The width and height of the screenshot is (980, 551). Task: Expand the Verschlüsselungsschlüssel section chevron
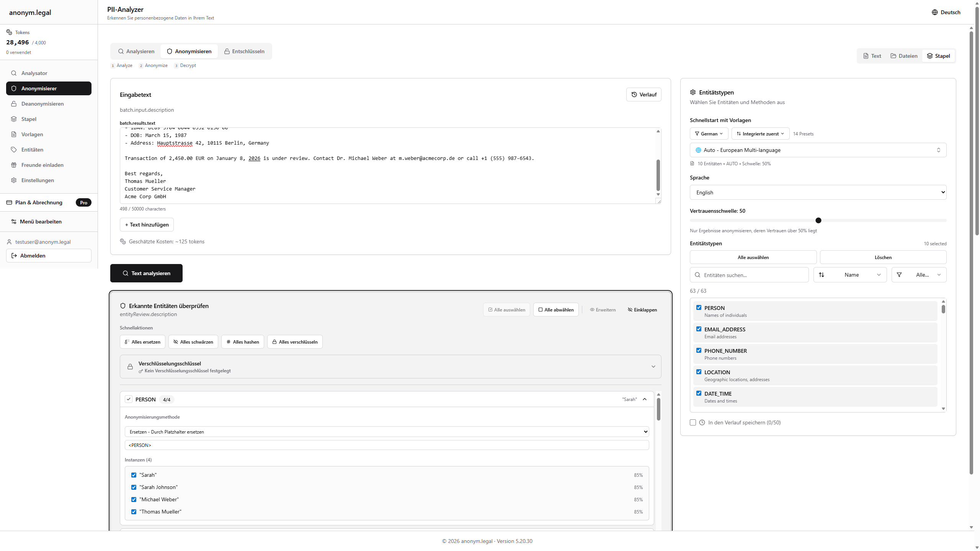click(x=653, y=367)
